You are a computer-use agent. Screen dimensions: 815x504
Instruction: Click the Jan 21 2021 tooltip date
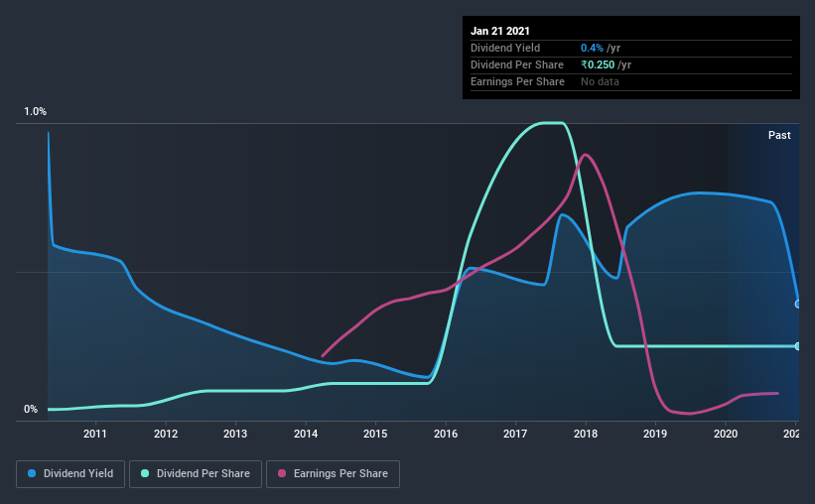500,31
